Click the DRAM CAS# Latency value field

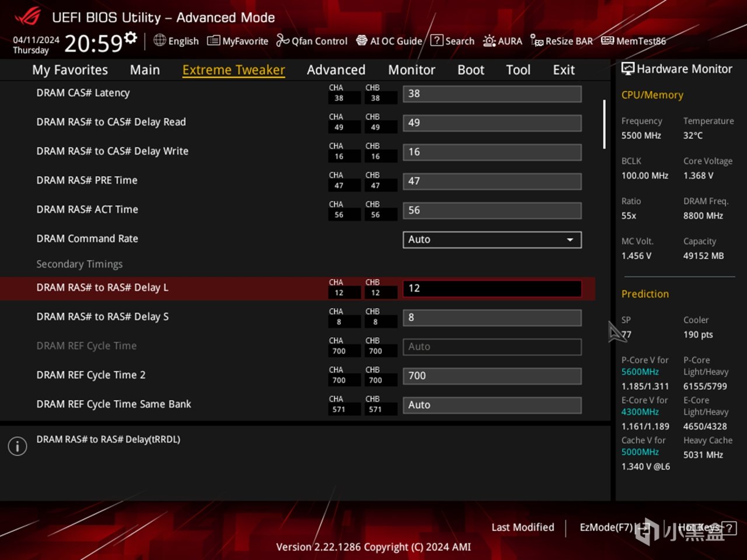click(x=492, y=94)
